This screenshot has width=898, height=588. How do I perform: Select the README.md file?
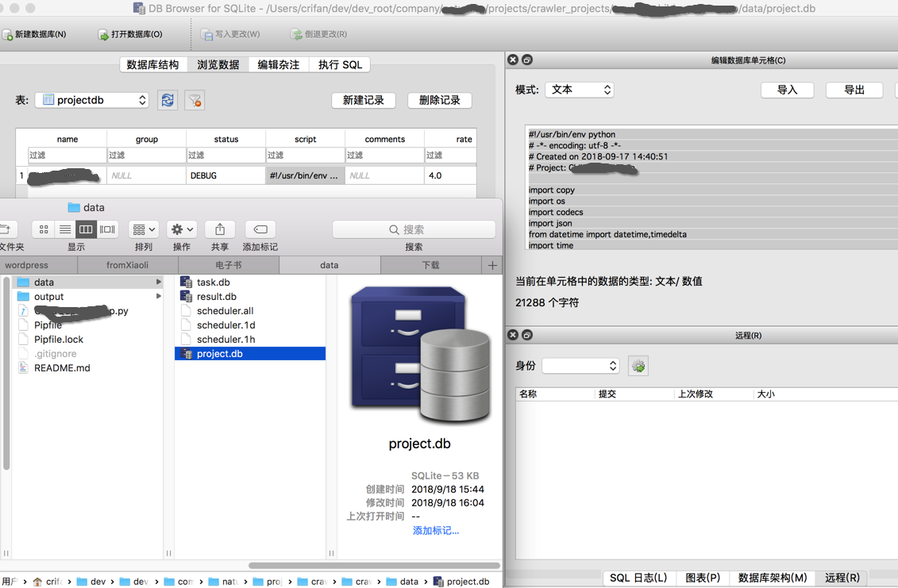pyautogui.click(x=87, y=368)
